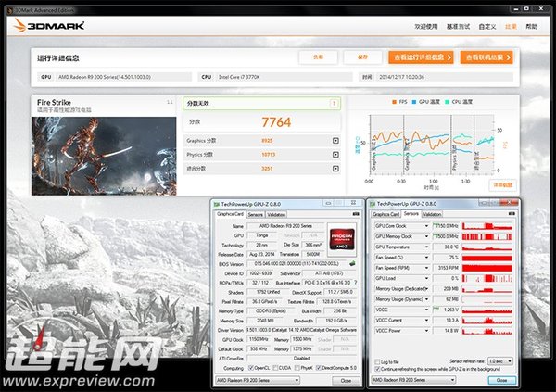Toggle the DirectCompute 5.0 checkbox in GPU-Z

click(318, 368)
